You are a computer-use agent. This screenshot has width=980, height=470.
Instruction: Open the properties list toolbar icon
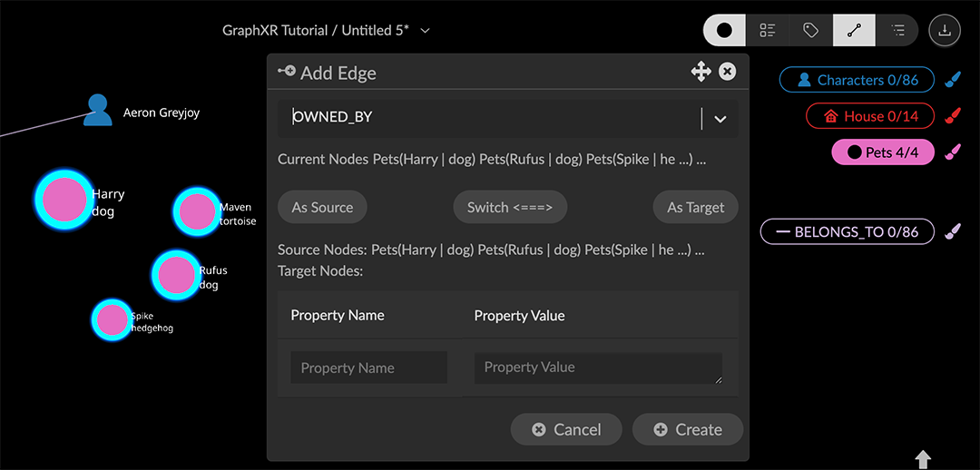pos(768,30)
